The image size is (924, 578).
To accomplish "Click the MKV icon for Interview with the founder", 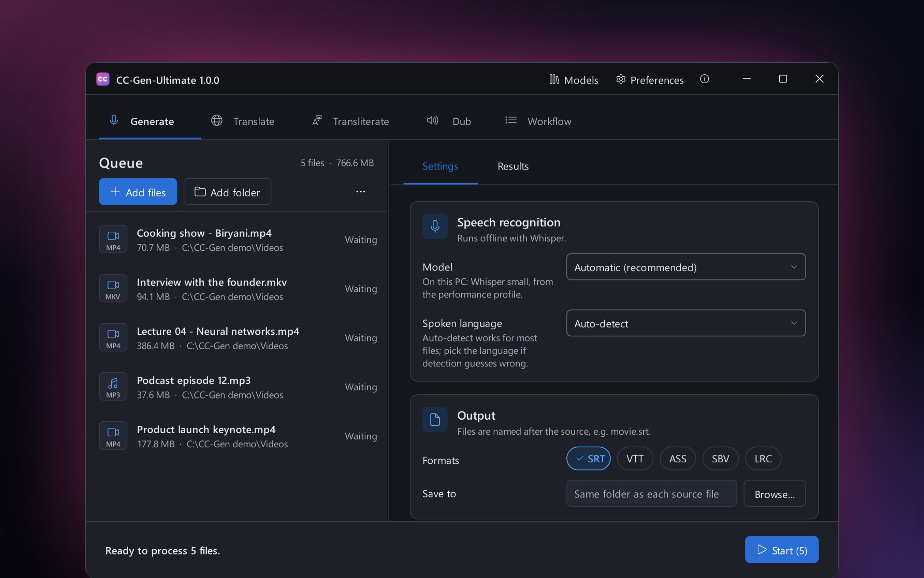I will pyautogui.click(x=113, y=288).
